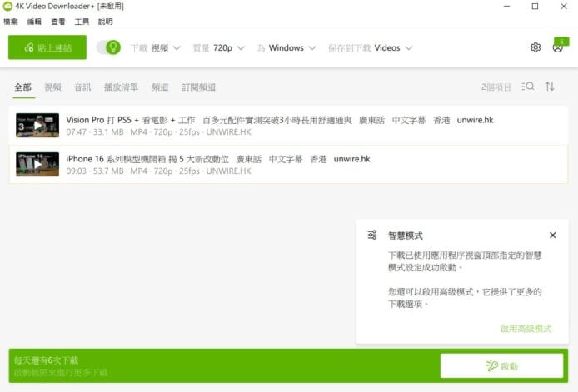This screenshot has height=392, width=578.
Task: Maximize the 4K Video Downloader+ window
Action: (535, 7)
